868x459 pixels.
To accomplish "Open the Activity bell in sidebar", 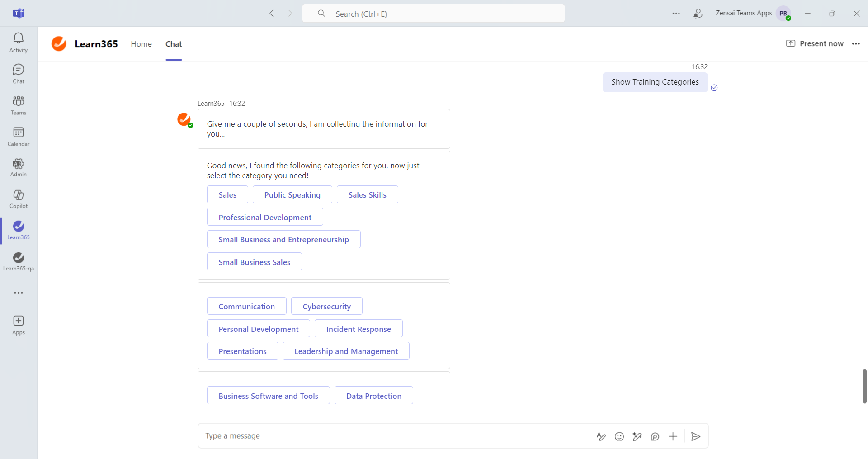I will coord(19,43).
